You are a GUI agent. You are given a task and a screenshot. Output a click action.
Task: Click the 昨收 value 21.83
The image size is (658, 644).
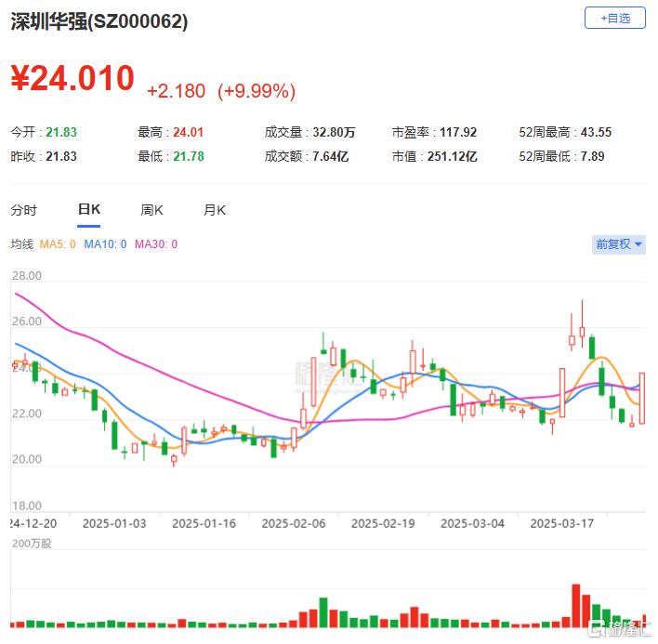click(x=61, y=156)
